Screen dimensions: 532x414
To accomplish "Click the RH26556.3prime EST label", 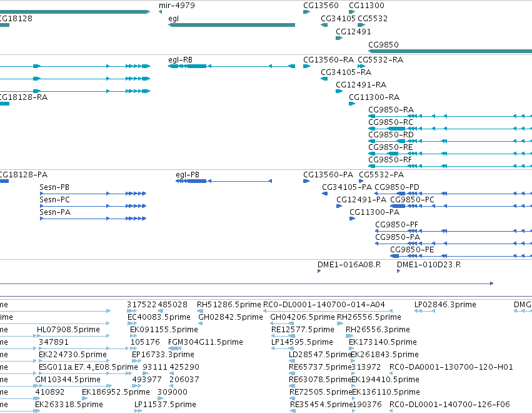I will pos(378,330).
